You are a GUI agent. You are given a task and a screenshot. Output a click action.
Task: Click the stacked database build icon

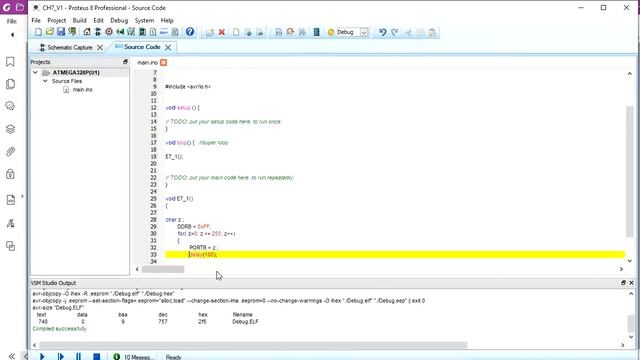tap(316, 32)
